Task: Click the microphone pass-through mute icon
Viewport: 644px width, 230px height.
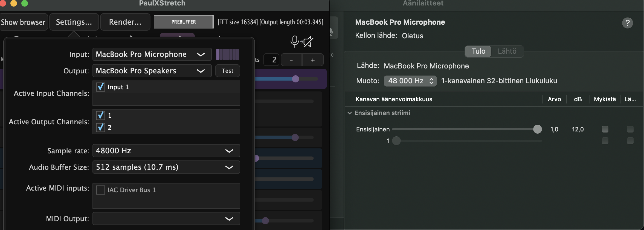Action: point(302,42)
